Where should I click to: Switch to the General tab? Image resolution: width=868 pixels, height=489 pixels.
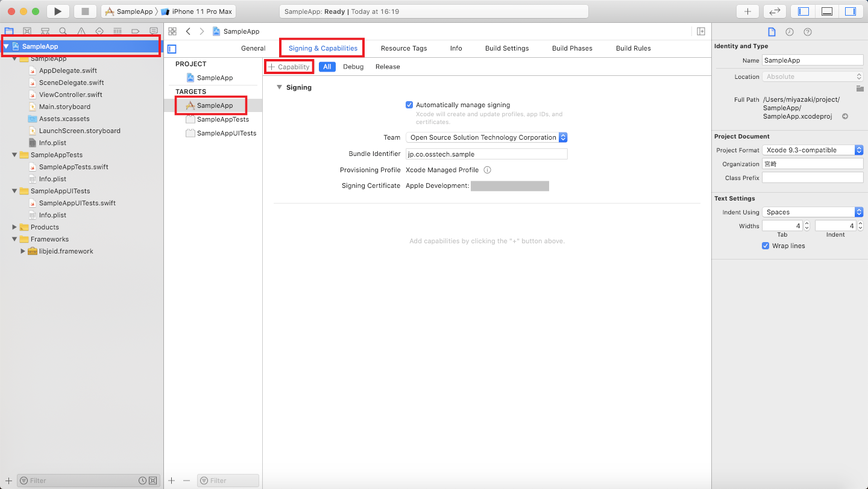(x=253, y=48)
